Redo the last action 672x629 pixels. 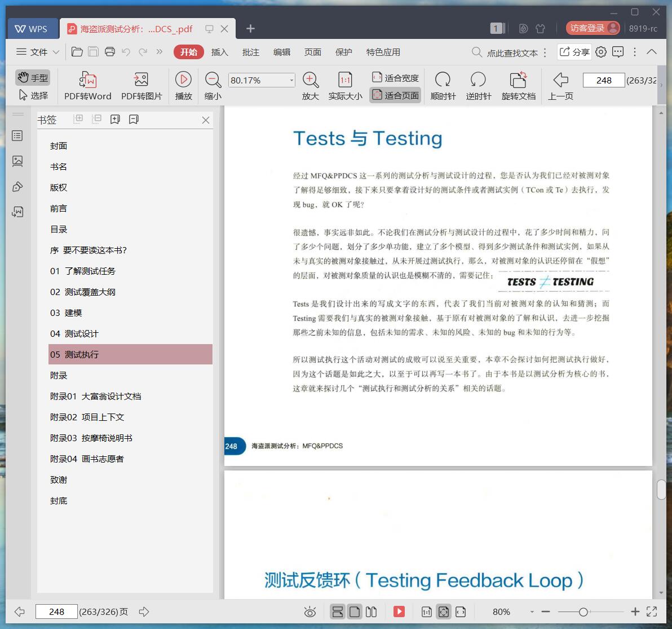(143, 52)
